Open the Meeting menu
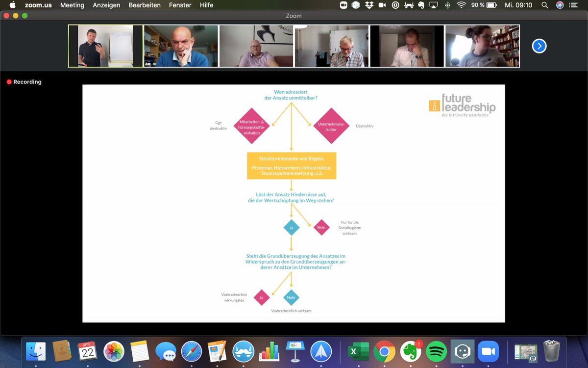 [x=72, y=5]
